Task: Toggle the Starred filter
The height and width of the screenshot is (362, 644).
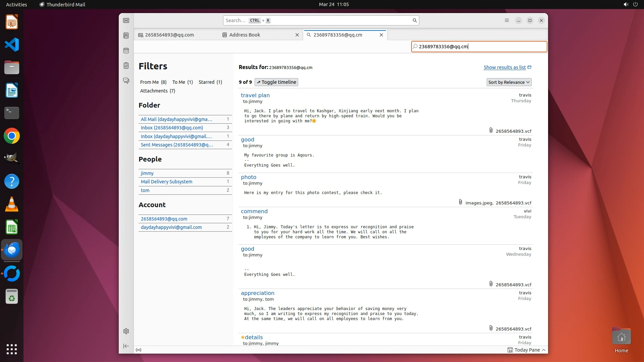Action: coord(210,82)
